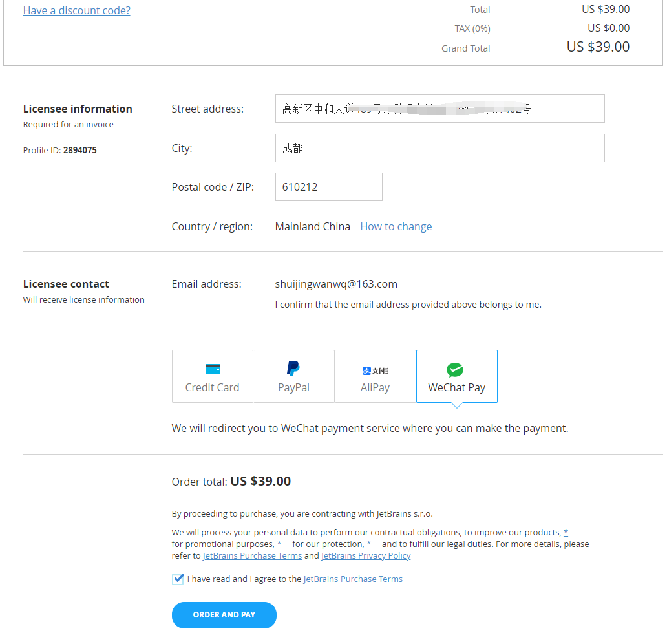Screen dimensions: 667x644
Task: Click the TAX amount US $0.00
Action: (608, 28)
